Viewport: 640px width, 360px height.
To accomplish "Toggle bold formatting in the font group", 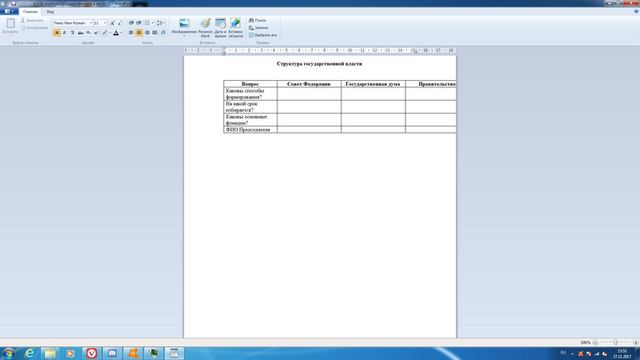I will [57, 33].
